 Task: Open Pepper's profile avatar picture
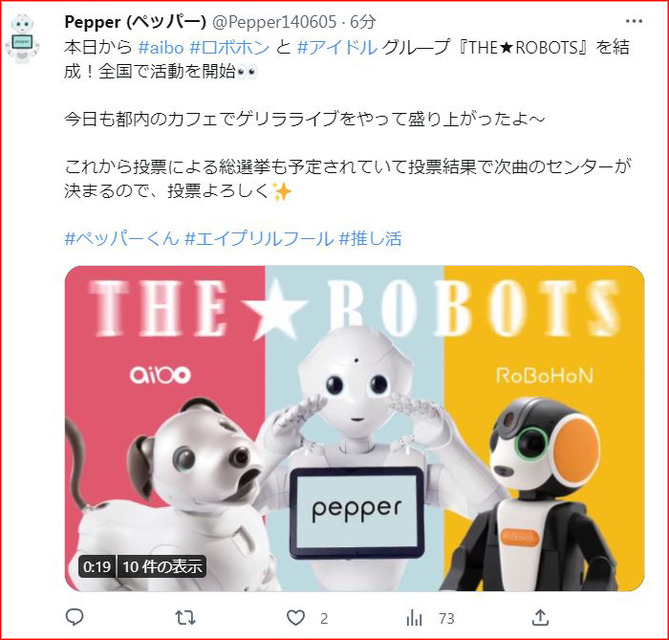tap(22, 38)
